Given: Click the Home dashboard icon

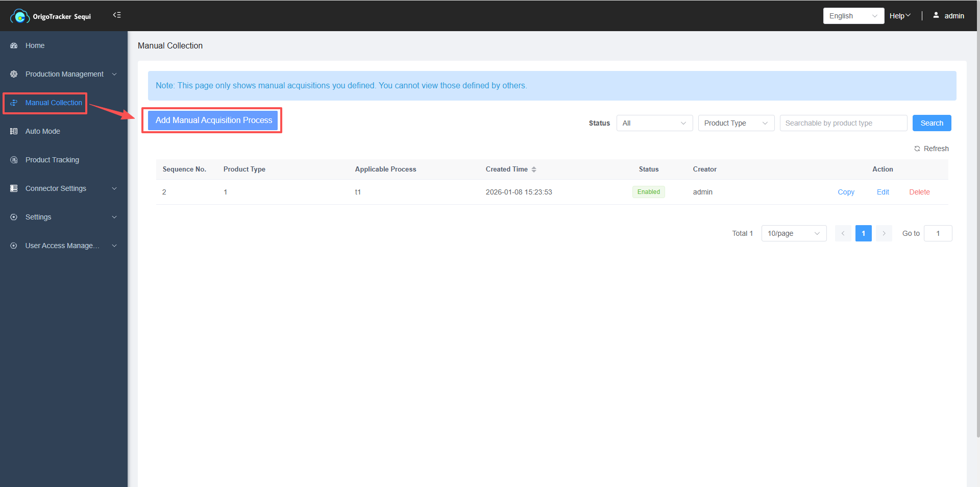Looking at the screenshot, I should (x=14, y=45).
